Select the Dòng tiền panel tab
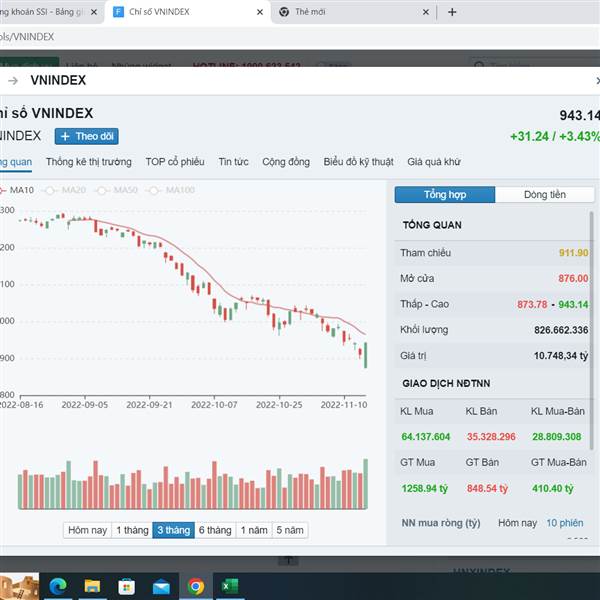This screenshot has width=600, height=600. tap(545, 194)
